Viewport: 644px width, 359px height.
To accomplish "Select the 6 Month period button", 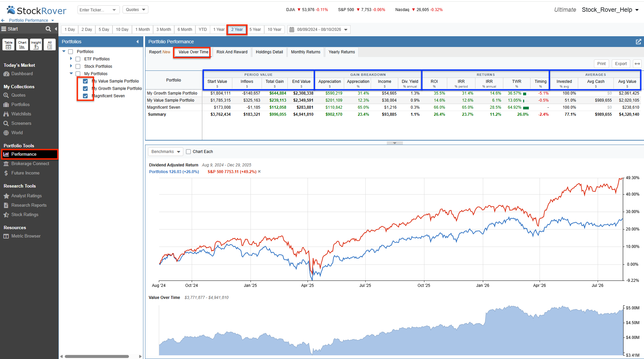I will click(x=185, y=30).
